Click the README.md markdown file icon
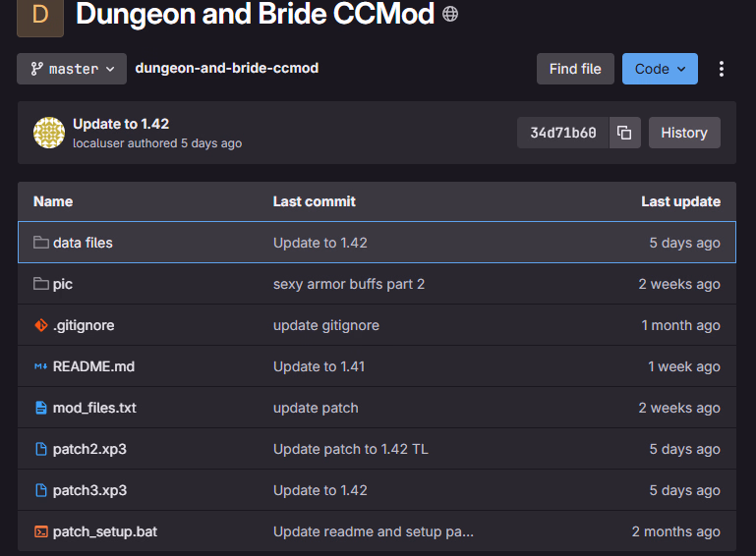 click(x=41, y=366)
